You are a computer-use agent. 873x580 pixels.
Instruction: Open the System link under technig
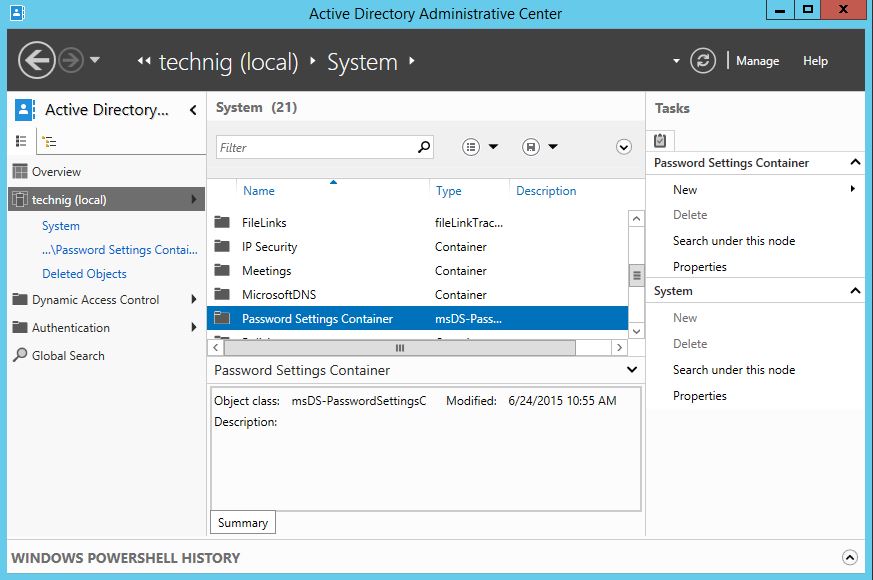[x=61, y=226]
